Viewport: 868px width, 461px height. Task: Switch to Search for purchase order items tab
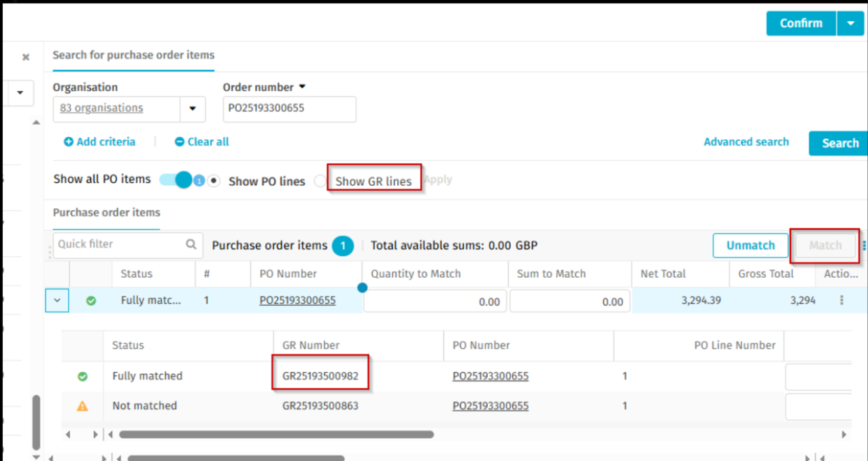coord(133,55)
